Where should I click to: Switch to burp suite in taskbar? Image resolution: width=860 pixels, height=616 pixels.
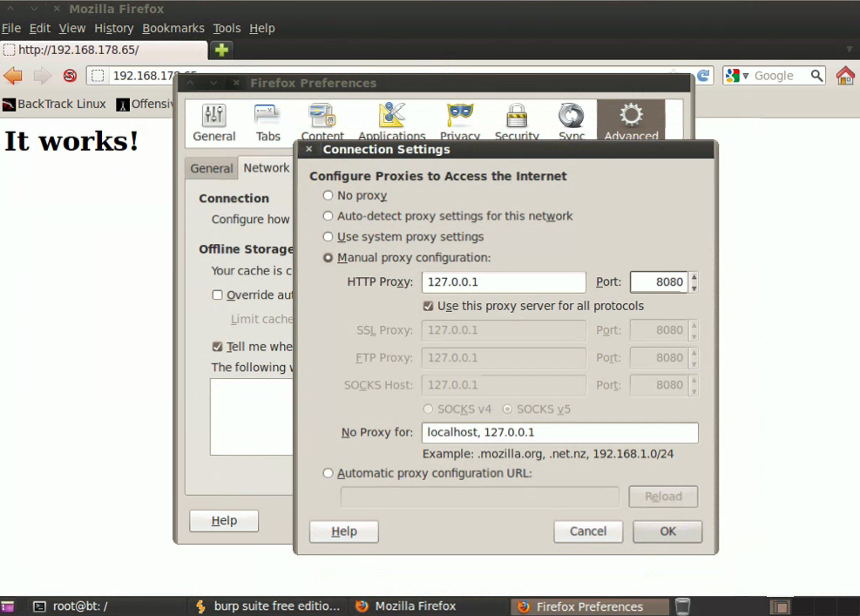pyautogui.click(x=268, y=606)
